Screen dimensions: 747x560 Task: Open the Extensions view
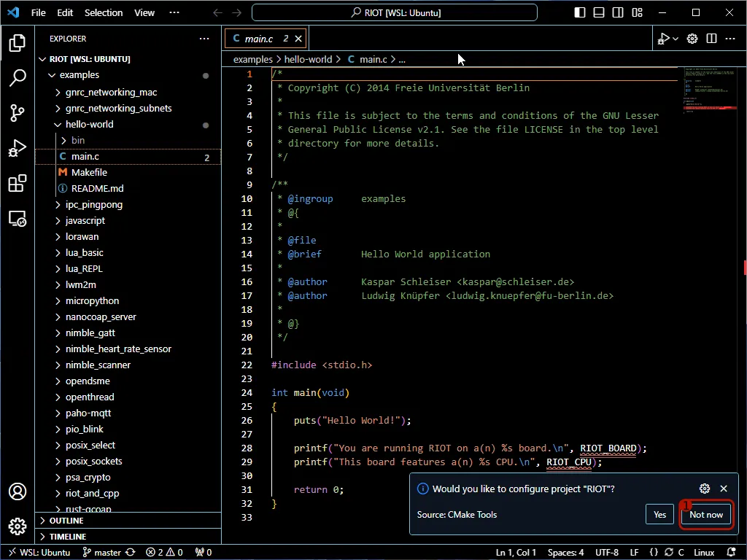coord(18,183)
